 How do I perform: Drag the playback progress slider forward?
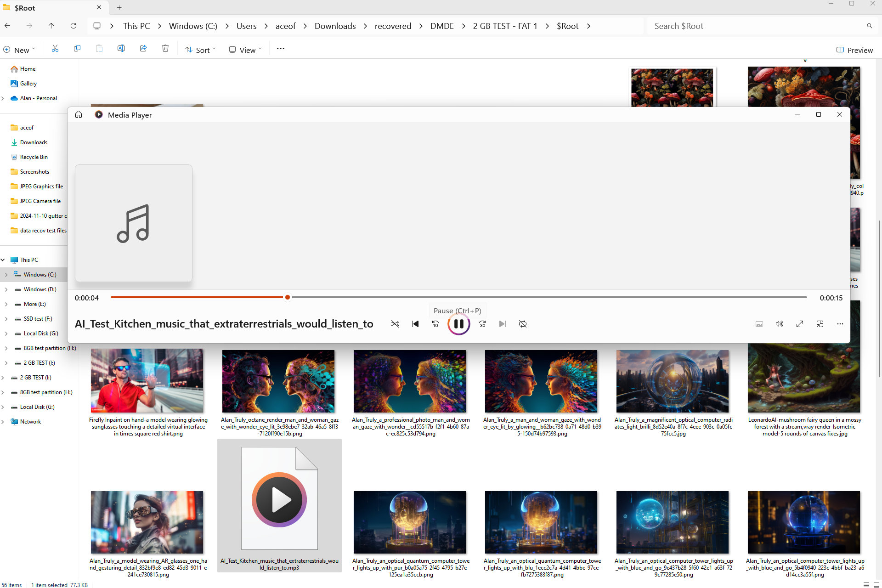[x=288, y=297]
